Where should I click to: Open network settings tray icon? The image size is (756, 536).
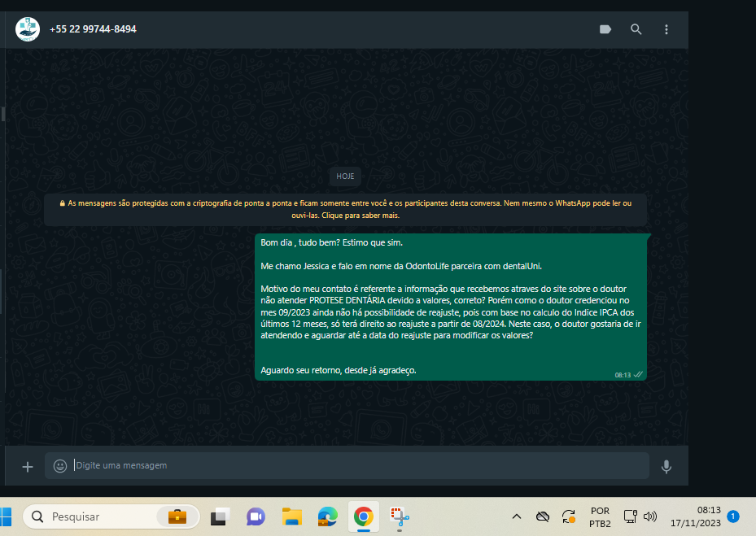[x=630, y=516]
